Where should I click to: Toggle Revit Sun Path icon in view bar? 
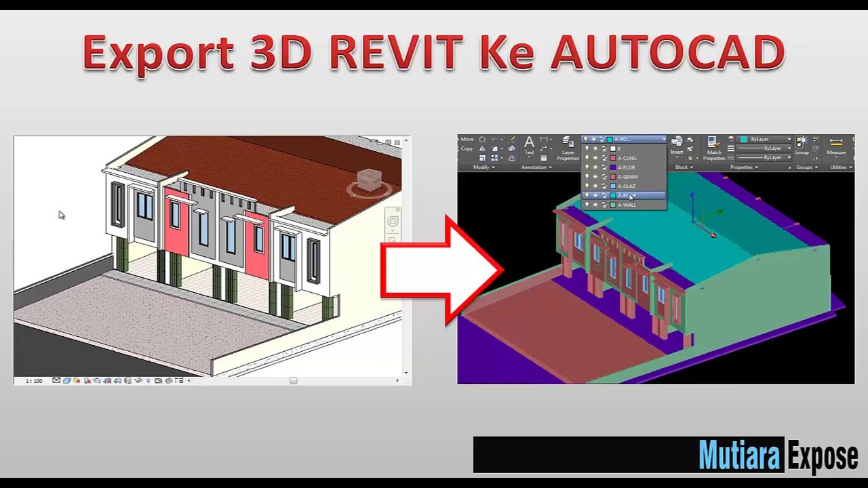(77, 380)
